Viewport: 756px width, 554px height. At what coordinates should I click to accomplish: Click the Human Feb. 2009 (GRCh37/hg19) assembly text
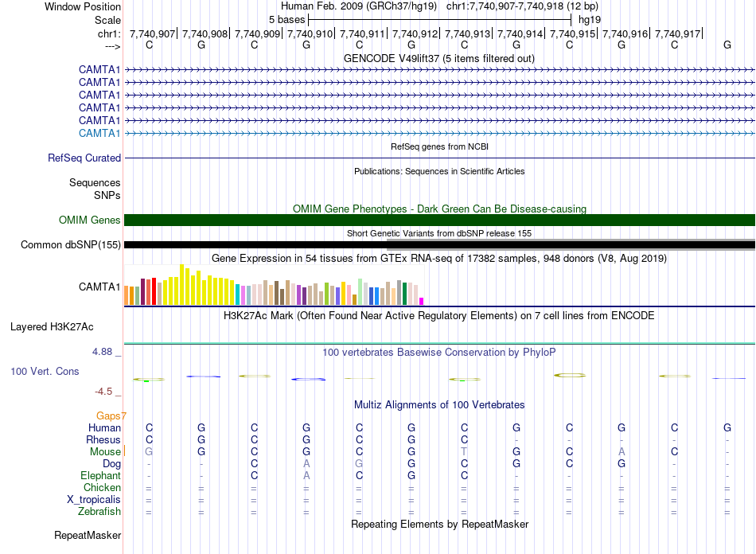coord(359,6)
